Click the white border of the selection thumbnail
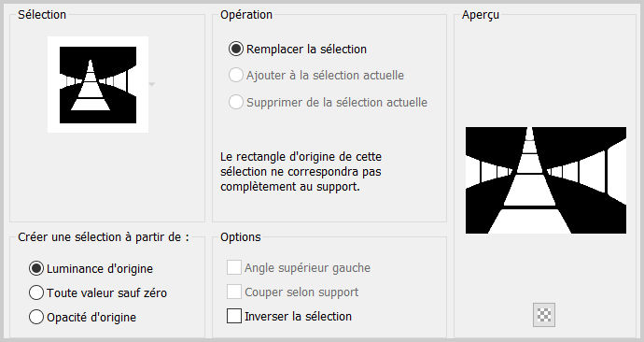This screenshot has width=644, height=342. [98, 127]
